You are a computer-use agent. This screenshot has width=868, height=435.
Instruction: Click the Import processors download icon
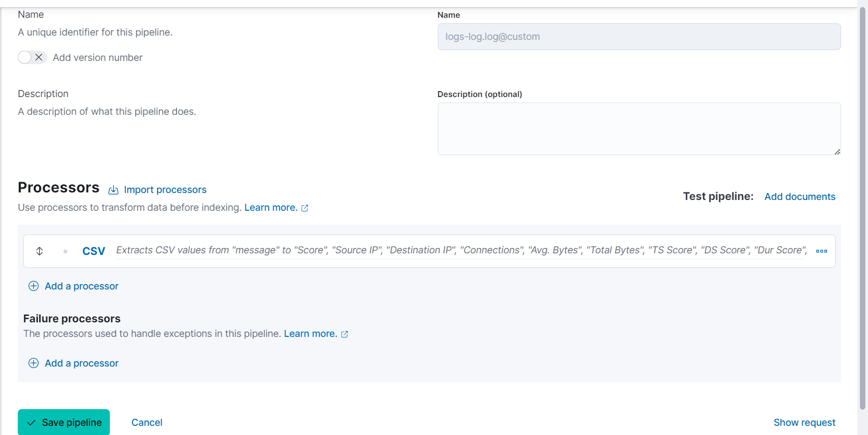pos(114,190)
